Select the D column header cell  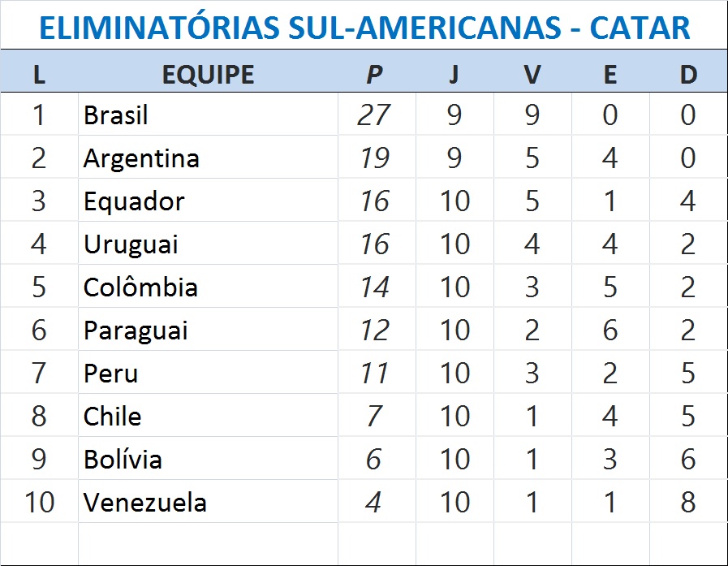[688, 74]
